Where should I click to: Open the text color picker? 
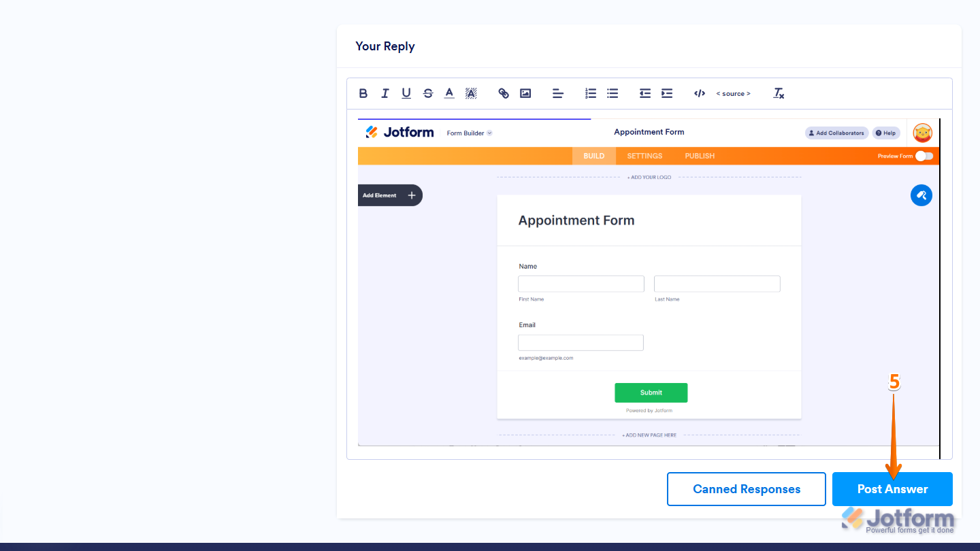449,93
